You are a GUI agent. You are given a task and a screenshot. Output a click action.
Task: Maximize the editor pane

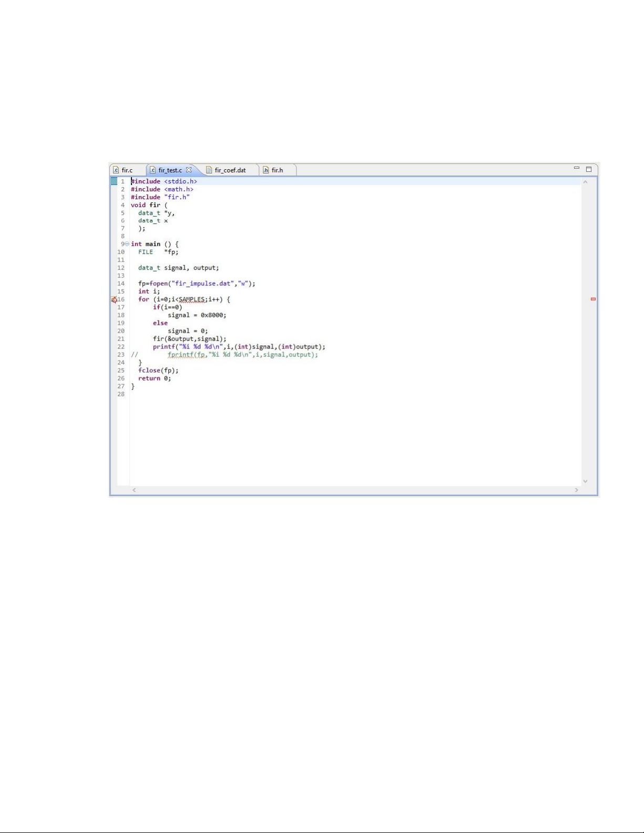pyautogui.click(x=589, y=169)
